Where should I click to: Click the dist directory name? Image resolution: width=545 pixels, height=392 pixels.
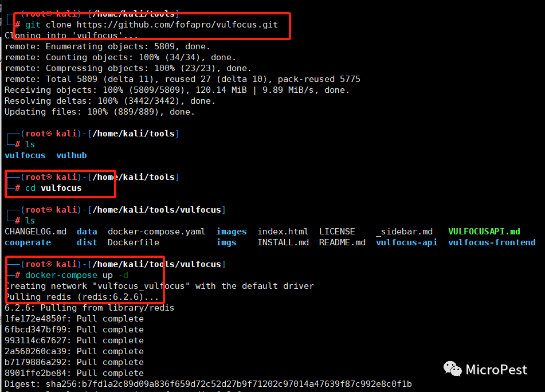87,242
